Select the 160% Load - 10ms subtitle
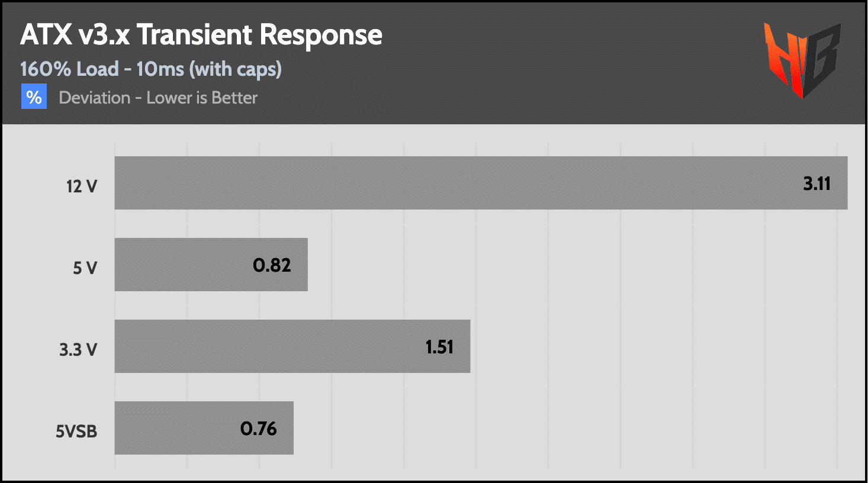 click(x=151, y=69)
